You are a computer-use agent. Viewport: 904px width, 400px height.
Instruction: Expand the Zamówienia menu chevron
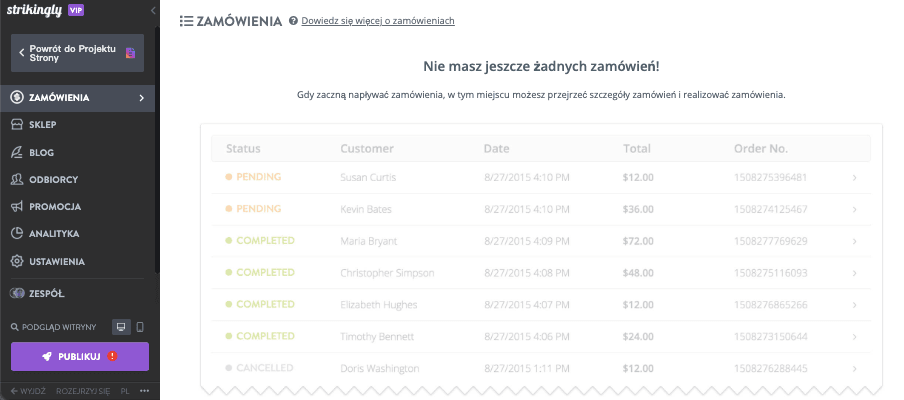pyautogui.click(x=142, y=98)
